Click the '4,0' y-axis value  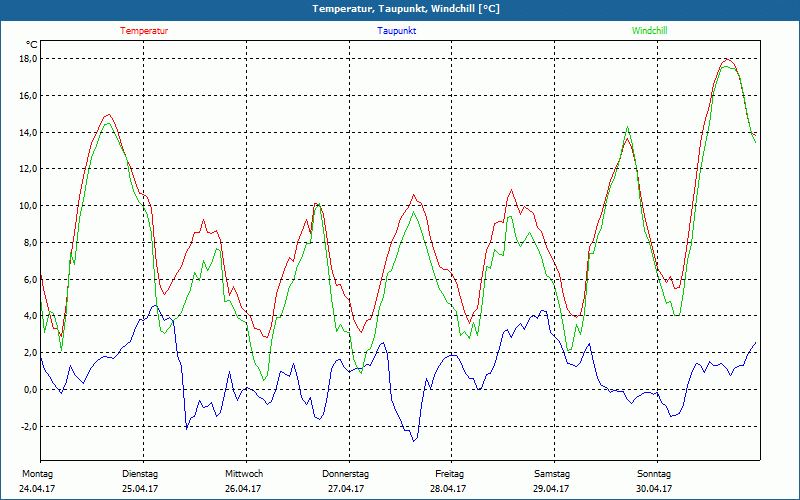pos(31,316)
